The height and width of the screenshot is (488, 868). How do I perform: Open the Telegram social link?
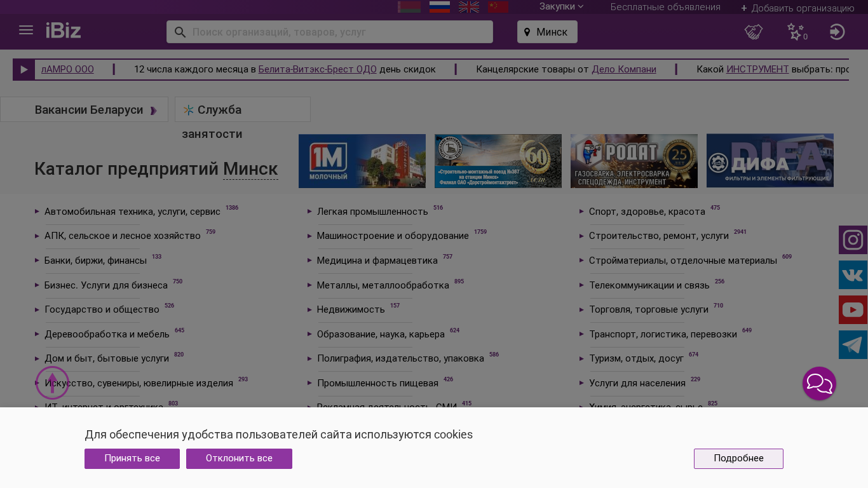pyautogui.click(x=853, y=345)
